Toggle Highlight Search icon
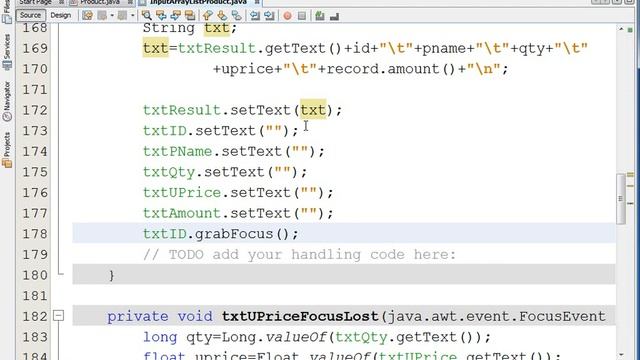The width and height of the screenshot is (640, 360). 190,16
